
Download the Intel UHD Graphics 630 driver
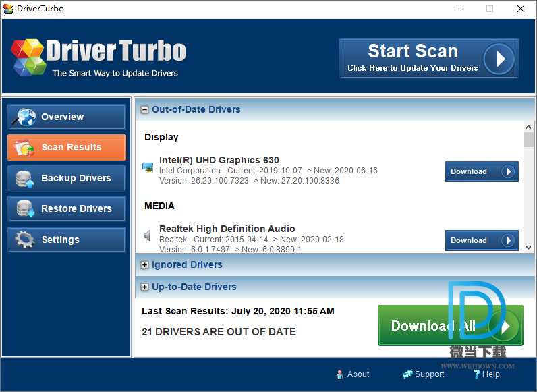[x=482, y=171]
